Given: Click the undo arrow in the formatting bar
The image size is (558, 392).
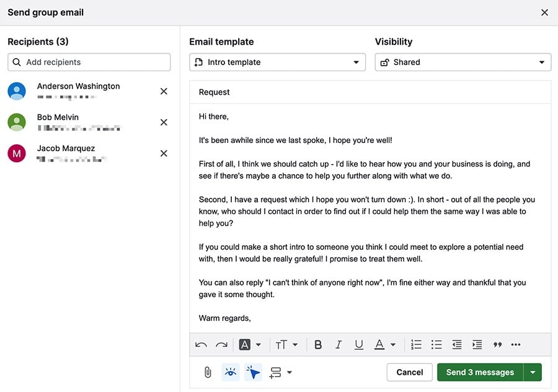Looking at the screenshot, I should 201,344.
